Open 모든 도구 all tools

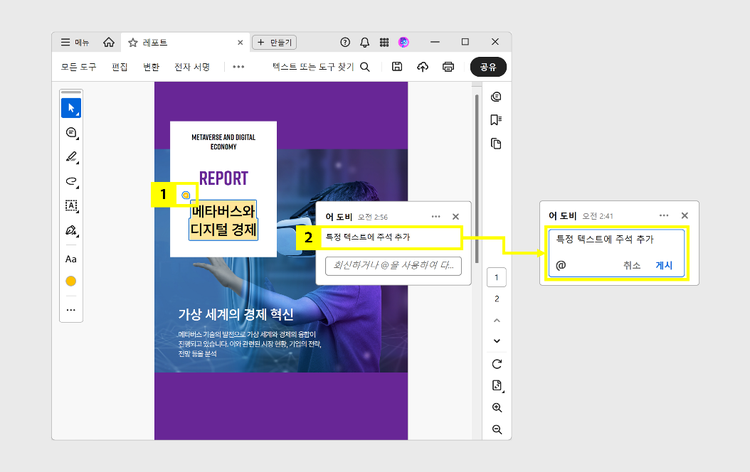78,67
